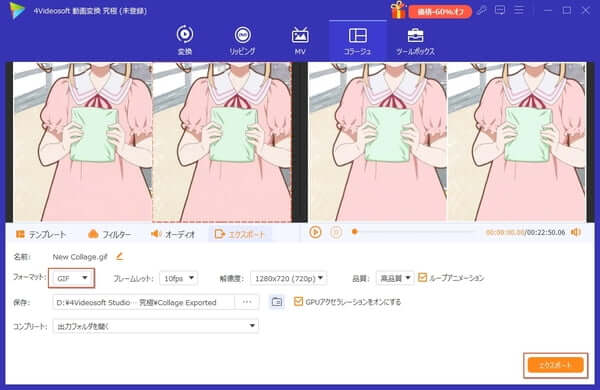Click the playback progress slider handle
600x390 pixels.
(x=355, y=232)
